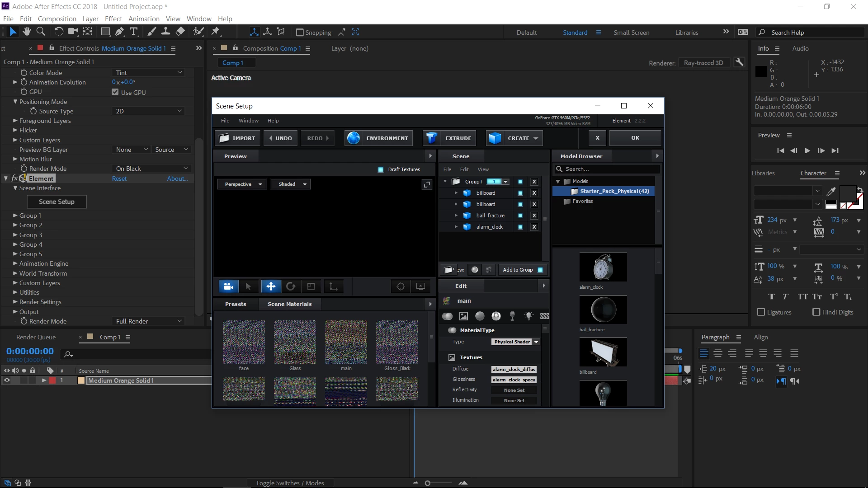Select the move tool in preview toolbar
Screen dimensions: 868x488
(271, 286)
